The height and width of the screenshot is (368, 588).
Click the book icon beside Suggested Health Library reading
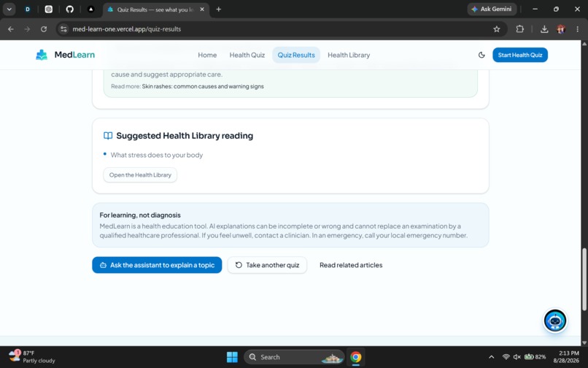(108, 136)
